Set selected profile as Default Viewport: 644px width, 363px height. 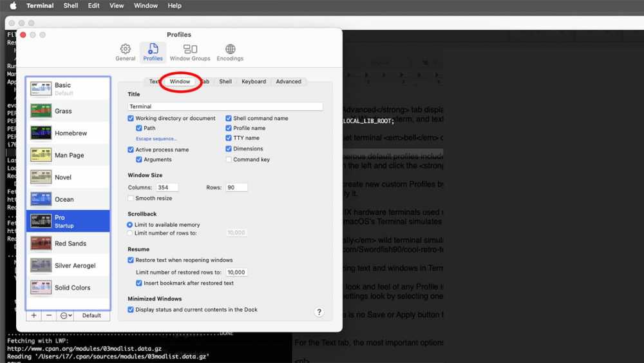[91, 315]
